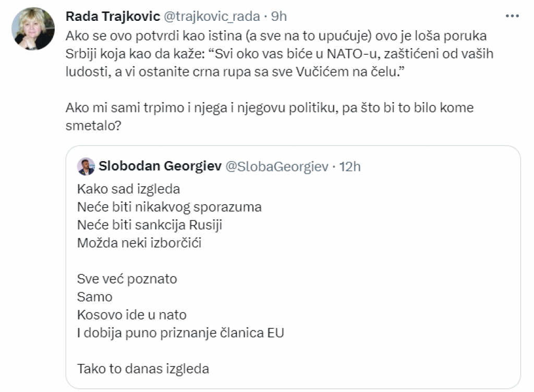
Task: Select the line "Neće biti nikakvog sporazuma"
Action: tap(169, 207)
